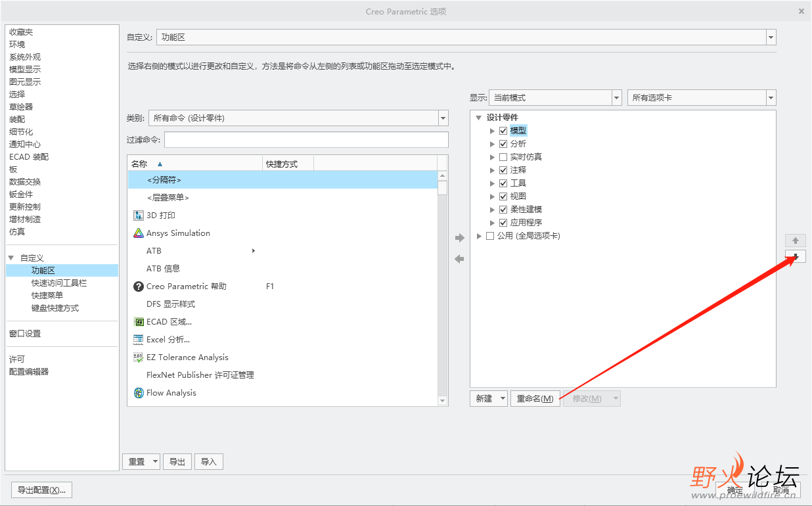Click the sort arrow beside 名称 column
The height and width of the screenshot is (506, 812).
click(x=160, y=164)
